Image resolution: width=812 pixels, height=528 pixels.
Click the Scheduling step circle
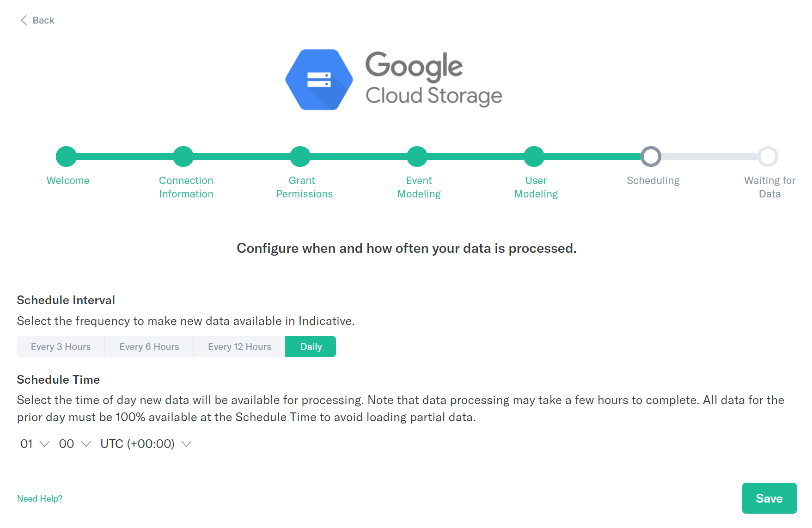click(651, 156)
